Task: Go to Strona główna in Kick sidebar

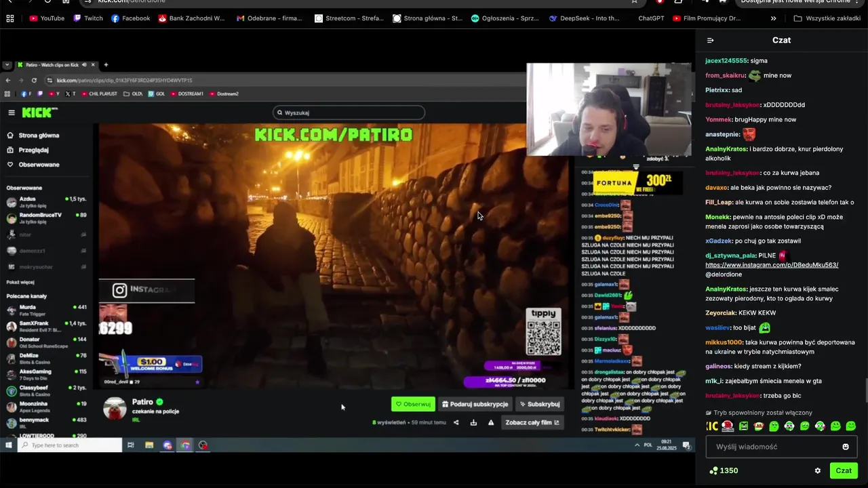Action: pyautogui.click(x=33, y=136)
